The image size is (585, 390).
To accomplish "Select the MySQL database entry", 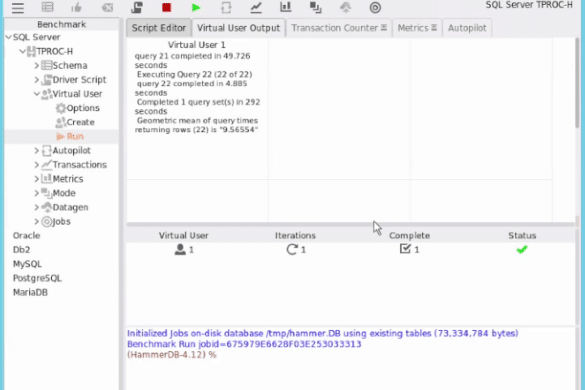I will pos(27,264).
